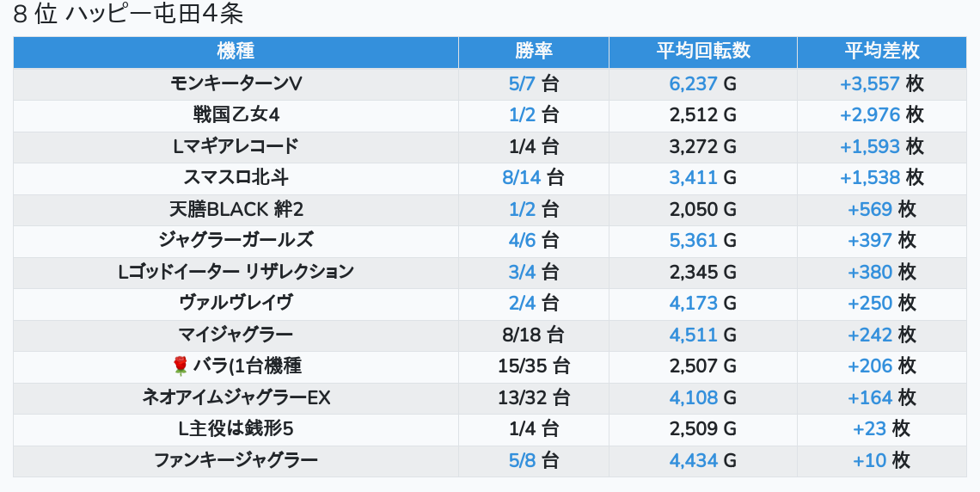Open the ヴァルヴレイヴ machine row
980x492 pixels.
pyautogui.click(x=236, y=304)
